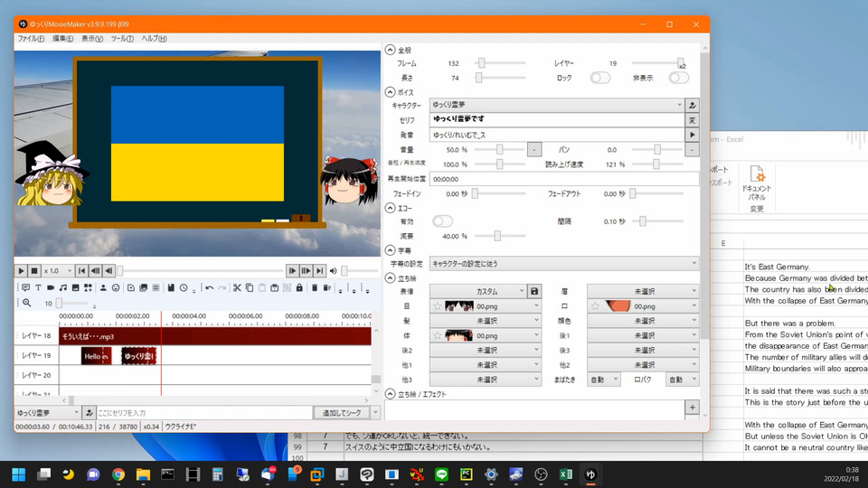Open the bottom character selector ゆっくり霊夢 dropdown
Screen dimensions: 868x488
pos(48,413)
